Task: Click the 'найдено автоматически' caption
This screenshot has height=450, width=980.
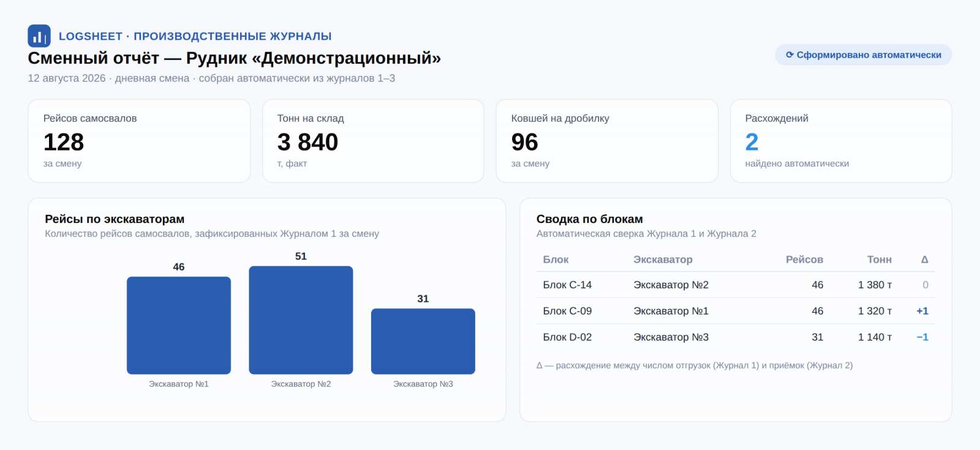Action: pyautogui.click(x=797, y=163)
